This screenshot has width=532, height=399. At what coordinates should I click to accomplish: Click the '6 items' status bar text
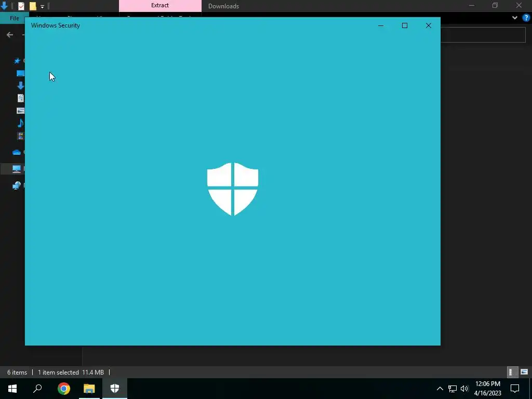pos(17,372)
